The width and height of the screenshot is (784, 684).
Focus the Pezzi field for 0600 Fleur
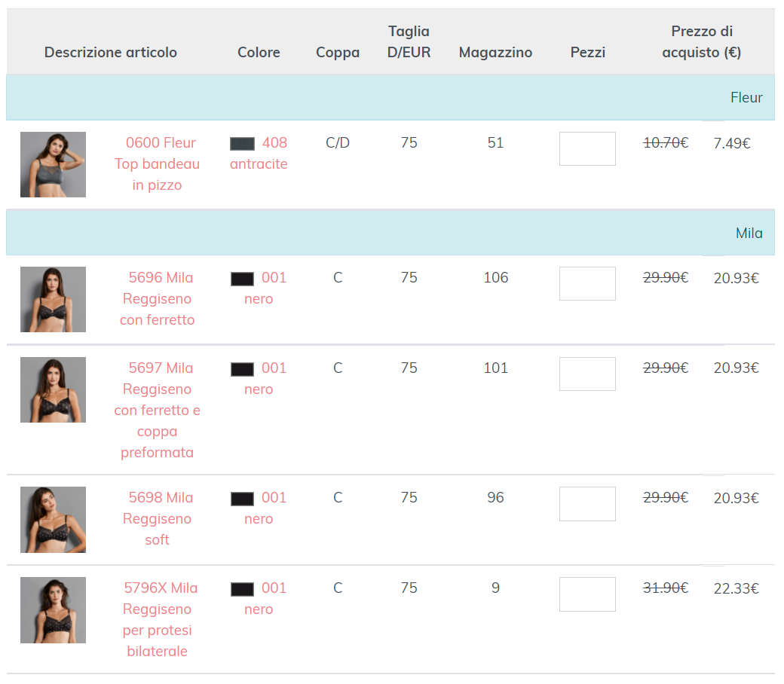click(587, 148)
